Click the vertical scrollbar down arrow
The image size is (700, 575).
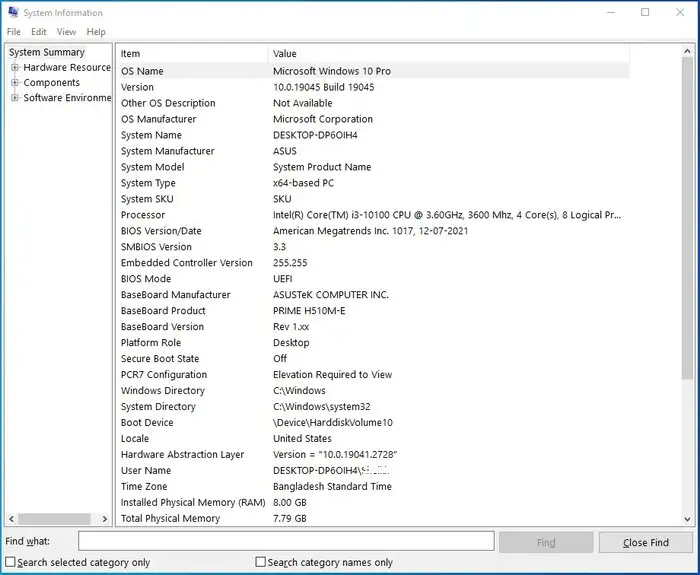[687, 518]
